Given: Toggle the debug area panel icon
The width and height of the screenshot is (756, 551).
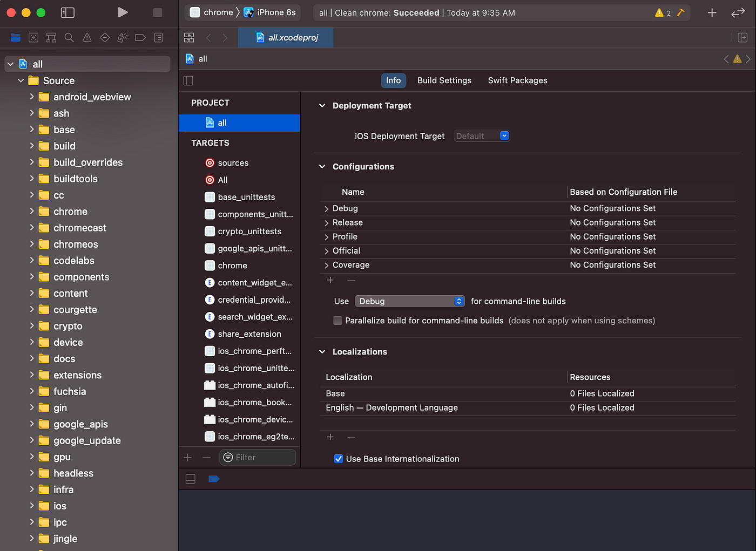Looking at the screenshot, I should click(191, 479).
